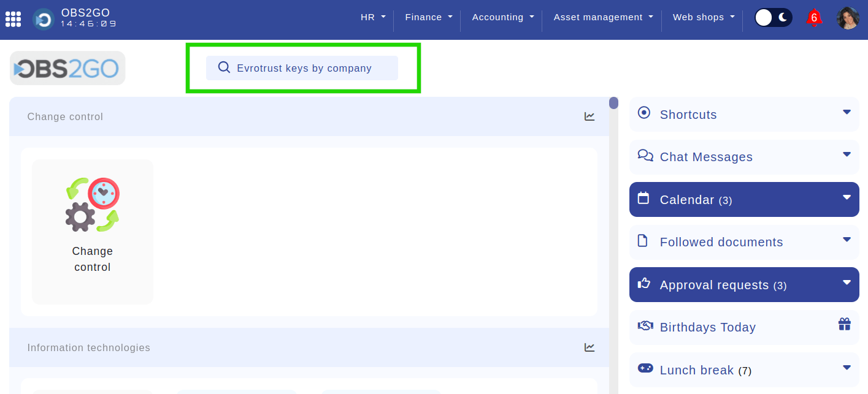Click the Calendar icon
This screenshot has width=868, height=394.
coord(643,198)
